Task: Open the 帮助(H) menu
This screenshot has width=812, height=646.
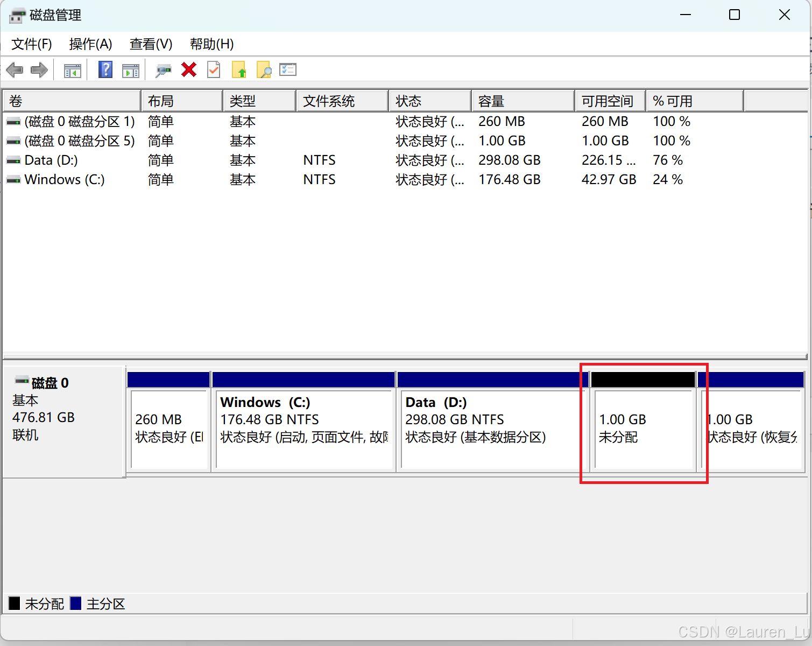Action: [x=211, y=44]
